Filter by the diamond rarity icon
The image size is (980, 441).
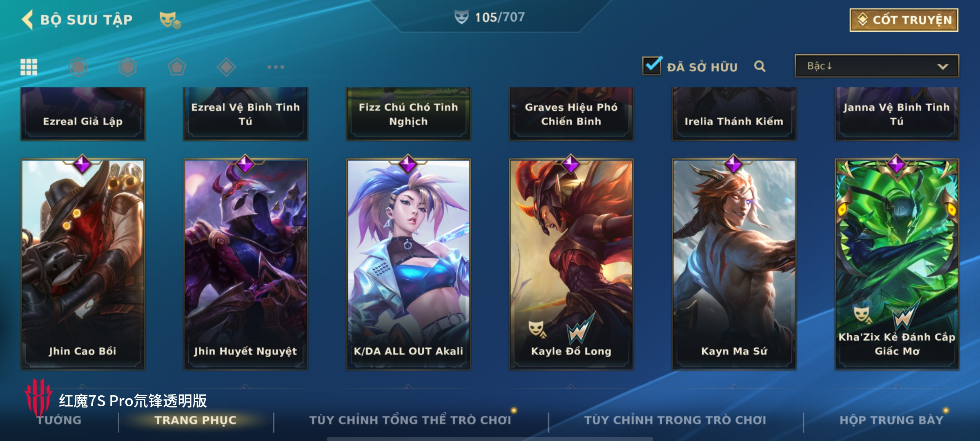click(x=226, y=67)
